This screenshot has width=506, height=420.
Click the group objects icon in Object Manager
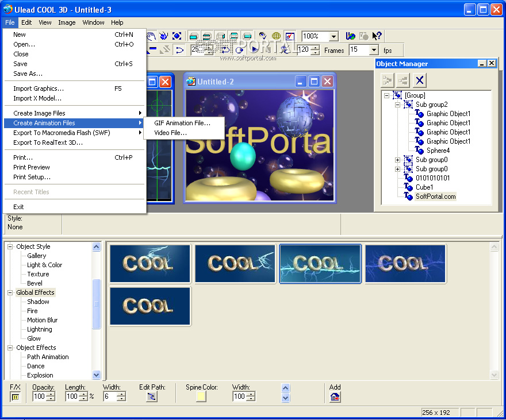(387, 80)
